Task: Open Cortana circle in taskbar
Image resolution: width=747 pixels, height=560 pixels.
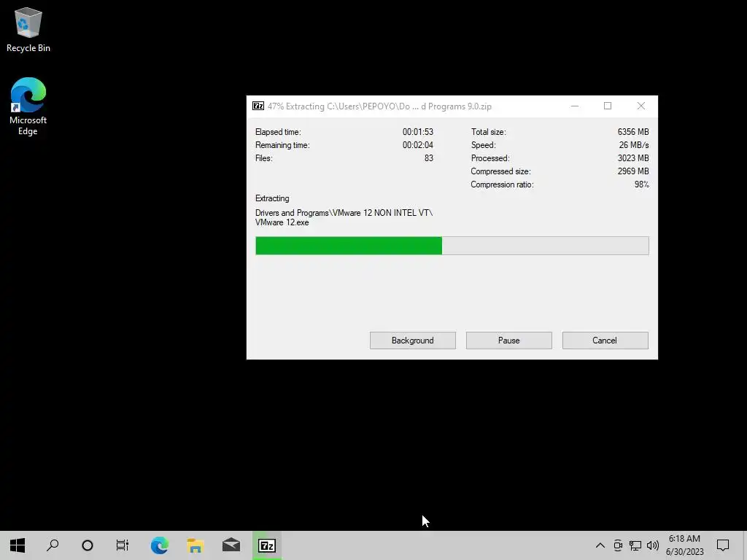Action: click(88, 545)
